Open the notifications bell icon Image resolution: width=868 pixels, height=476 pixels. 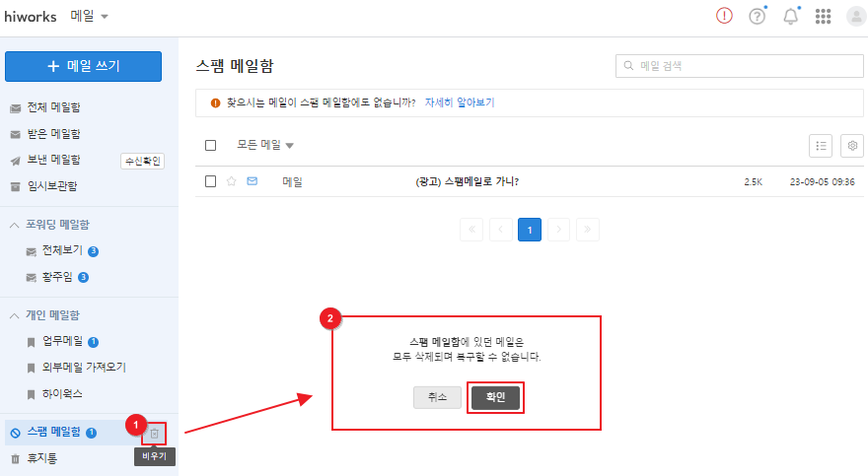tap(790, 17)
